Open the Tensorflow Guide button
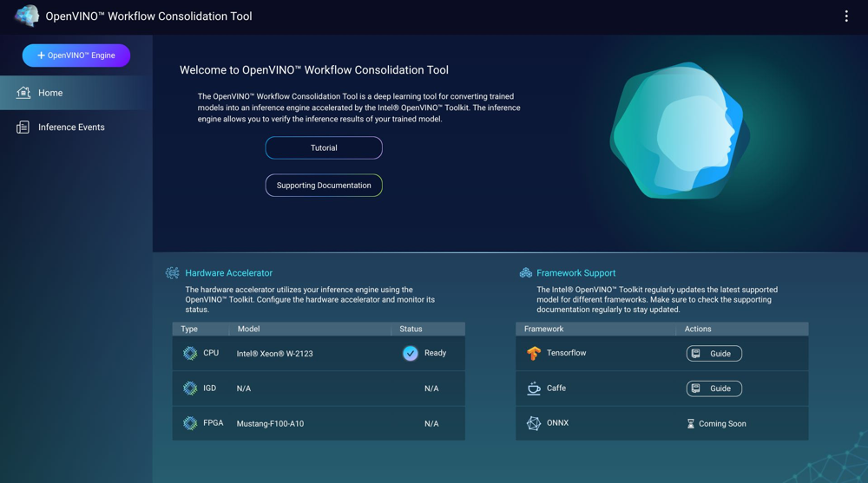This screenshot has width=868, height=483. click(x=713, y=354)
